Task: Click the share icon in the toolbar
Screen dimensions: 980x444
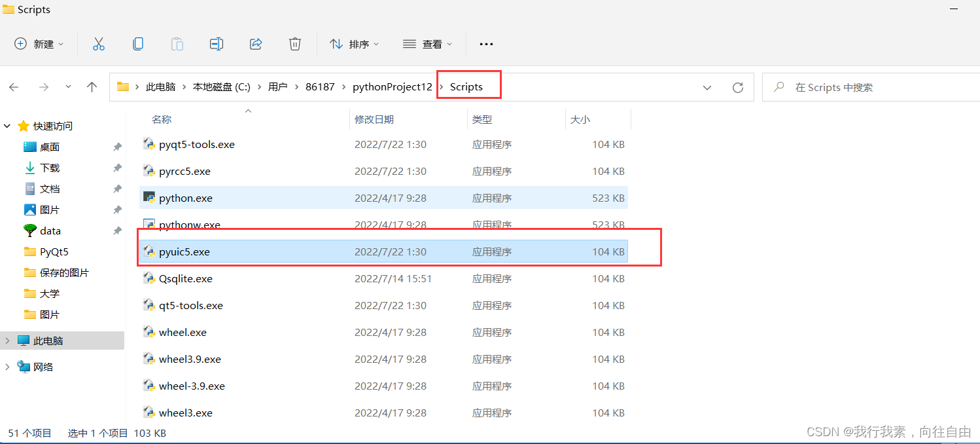Action: click(256, 44)
